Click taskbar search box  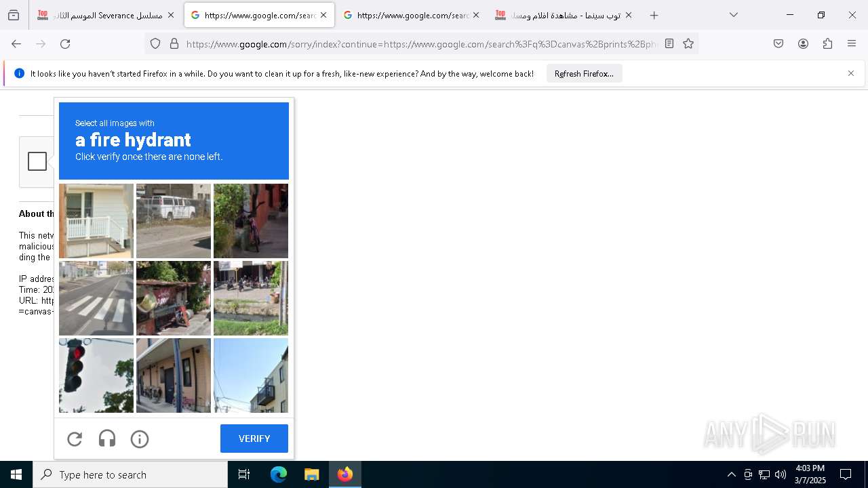point(130,474)
